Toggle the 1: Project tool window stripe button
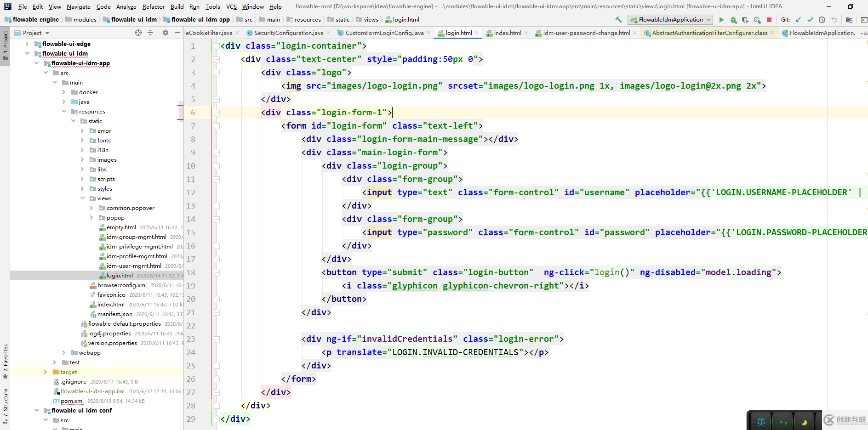Viewport: 868px width, 430px height. (x=5, y=46)
